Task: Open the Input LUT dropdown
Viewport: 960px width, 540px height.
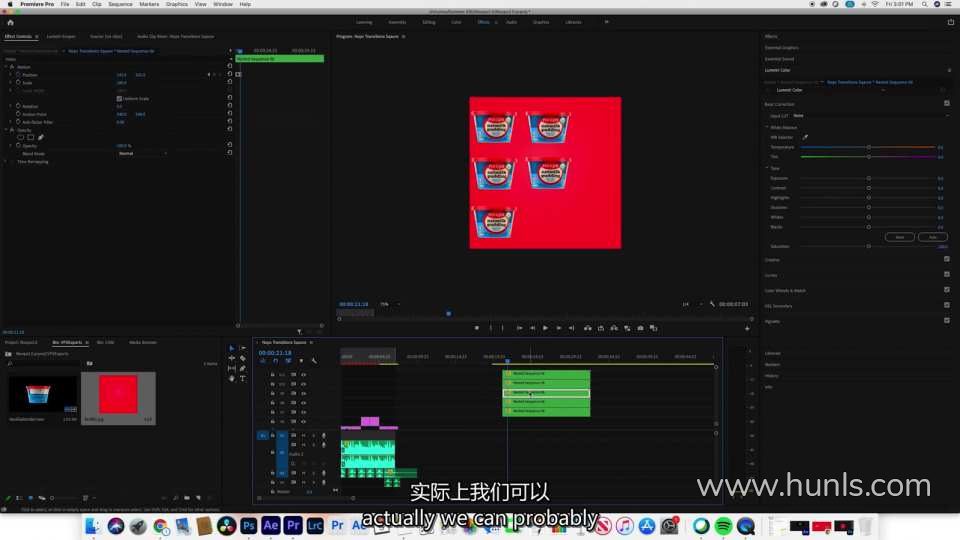Action: (x=868, y=115)
